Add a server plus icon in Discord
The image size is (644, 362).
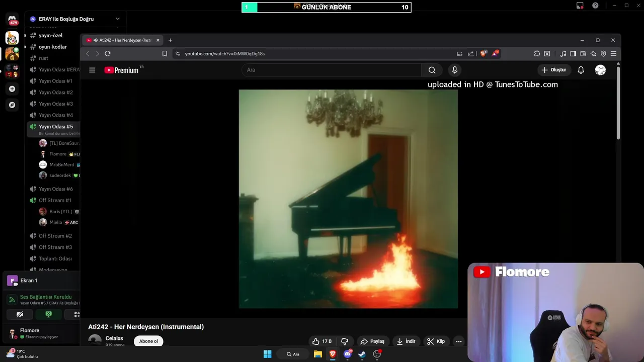coord(12,88)
